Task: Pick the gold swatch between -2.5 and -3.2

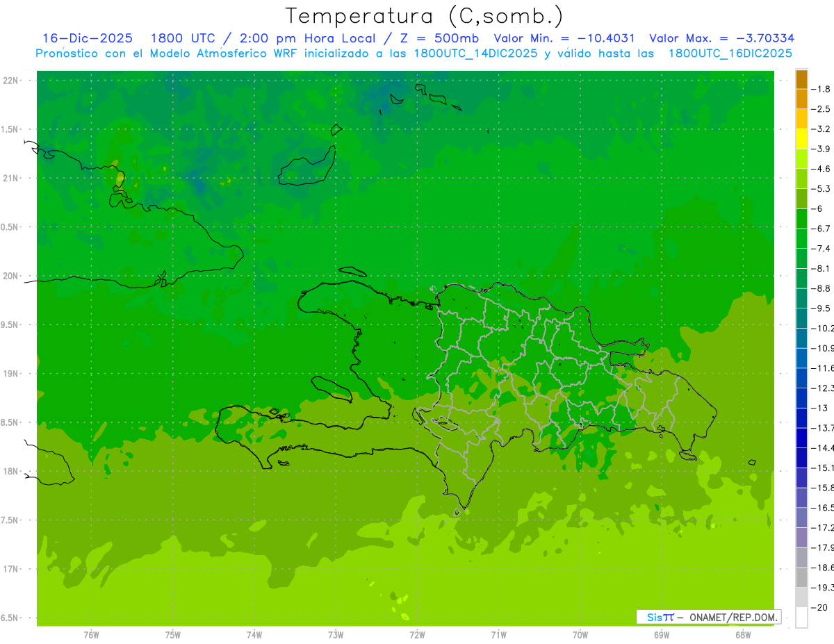Action: (801, 119)
